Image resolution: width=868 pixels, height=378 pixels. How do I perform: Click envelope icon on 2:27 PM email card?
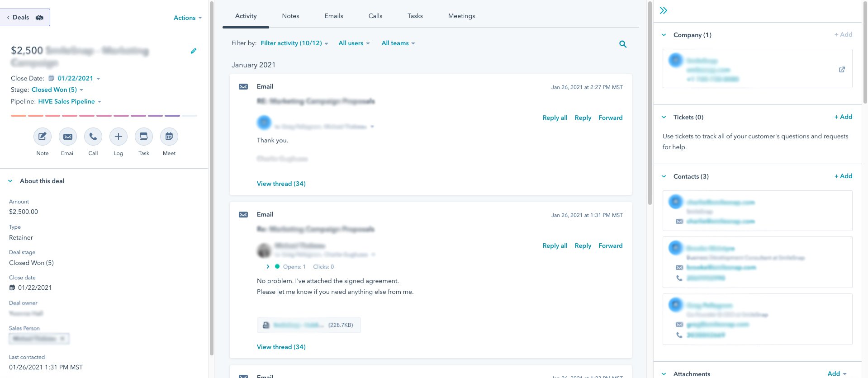pyautogui.click(x=243, y=86)
